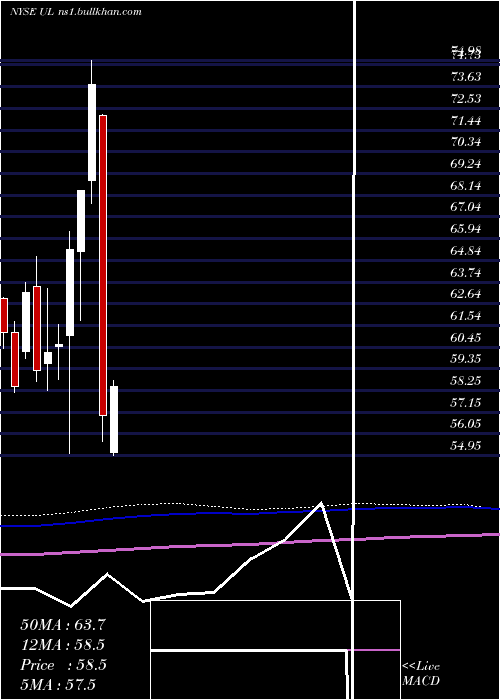This screenshot has width=500, height=700.
Task: Click the 59.35 price axis label
Action: click(x=467, y=359)
